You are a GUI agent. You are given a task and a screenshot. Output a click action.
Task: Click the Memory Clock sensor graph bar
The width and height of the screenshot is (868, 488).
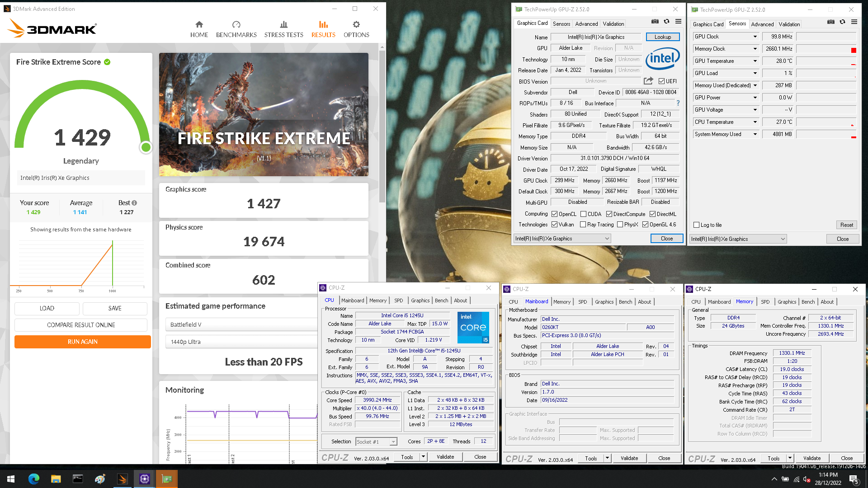tap(826, 49)
